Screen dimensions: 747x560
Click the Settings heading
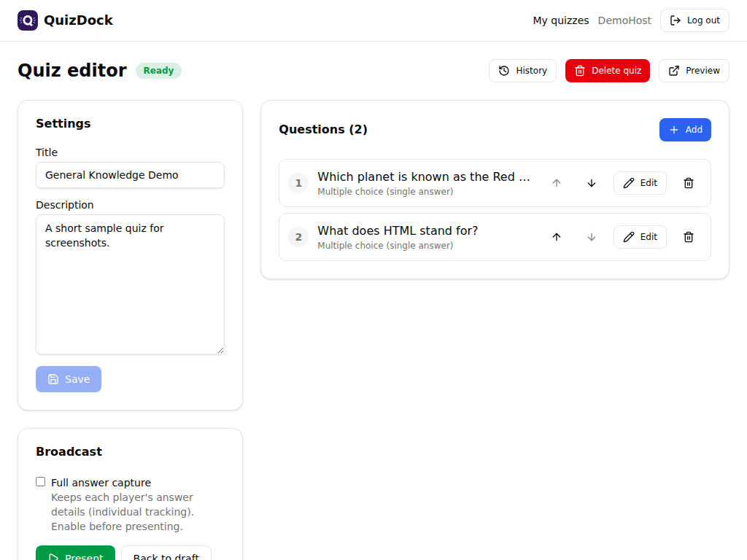63,123
